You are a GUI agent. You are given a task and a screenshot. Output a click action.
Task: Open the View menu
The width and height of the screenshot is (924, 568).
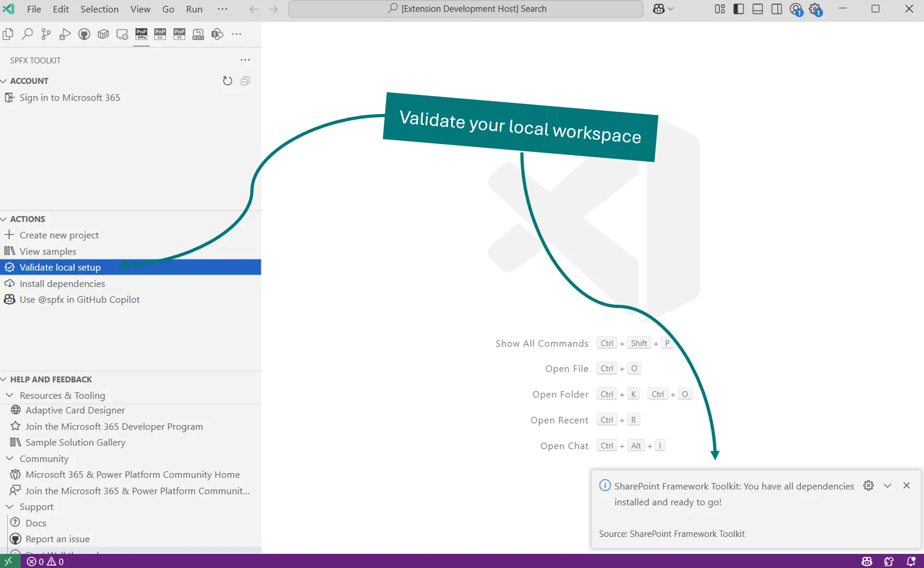140,9
